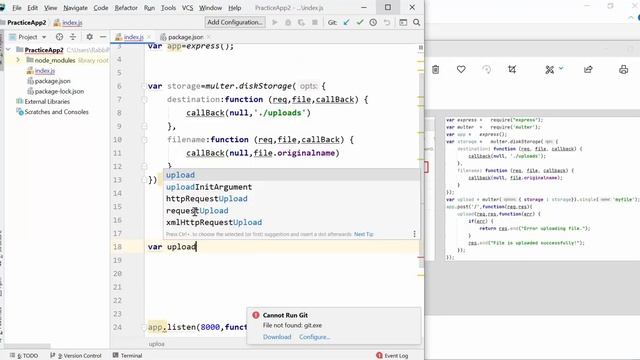Screen dimensions: 640x360
Task: Run with coverage icon in toolbar
Action: click(301, 22)
